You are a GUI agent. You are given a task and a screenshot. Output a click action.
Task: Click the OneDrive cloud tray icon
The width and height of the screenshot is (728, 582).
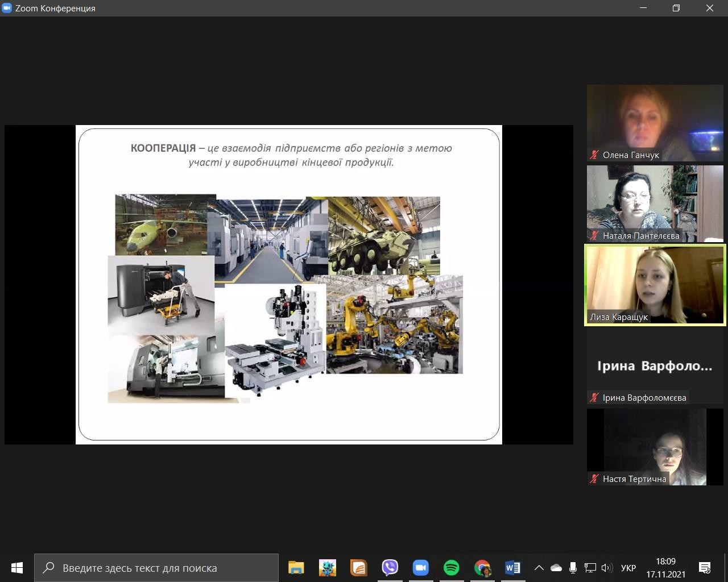point(556,567)
